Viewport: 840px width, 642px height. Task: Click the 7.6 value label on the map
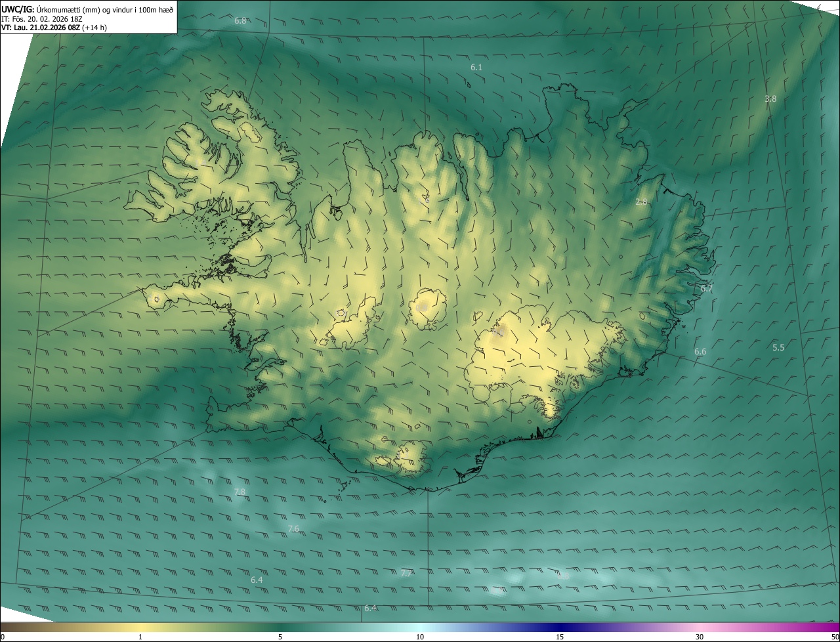tap(293, 529)
